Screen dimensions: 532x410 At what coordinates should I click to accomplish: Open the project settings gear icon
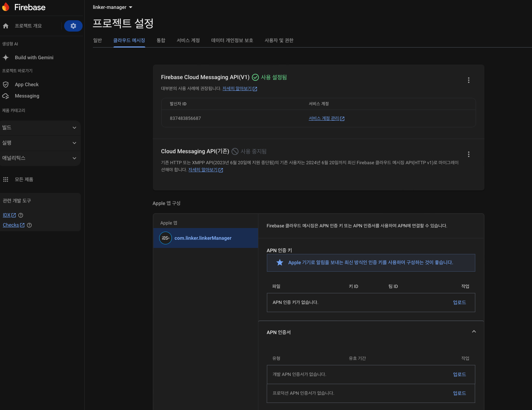coord(73,26)
